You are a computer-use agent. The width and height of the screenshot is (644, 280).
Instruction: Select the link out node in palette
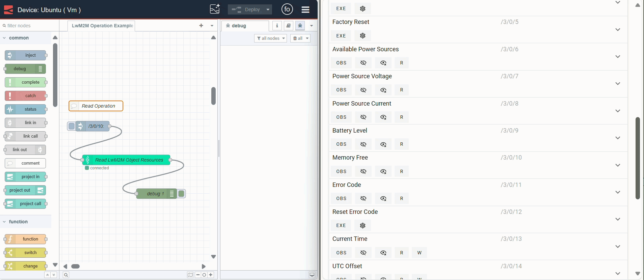25,150
